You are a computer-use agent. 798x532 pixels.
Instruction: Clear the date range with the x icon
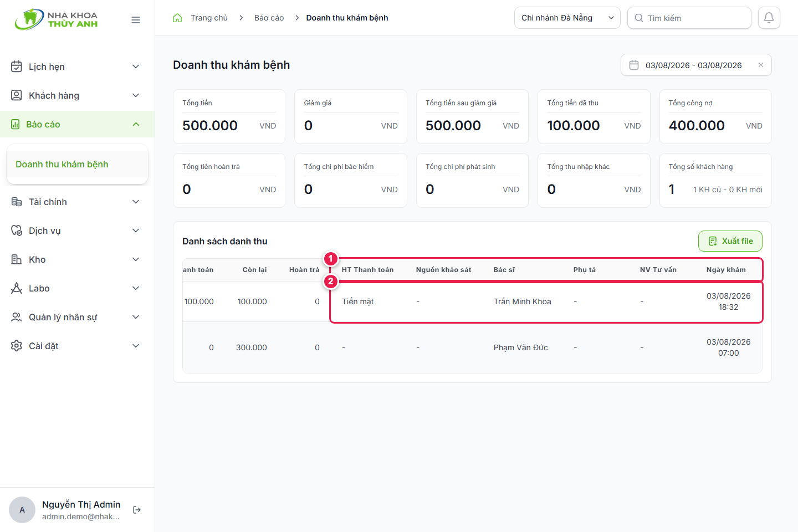click(761, 65)
